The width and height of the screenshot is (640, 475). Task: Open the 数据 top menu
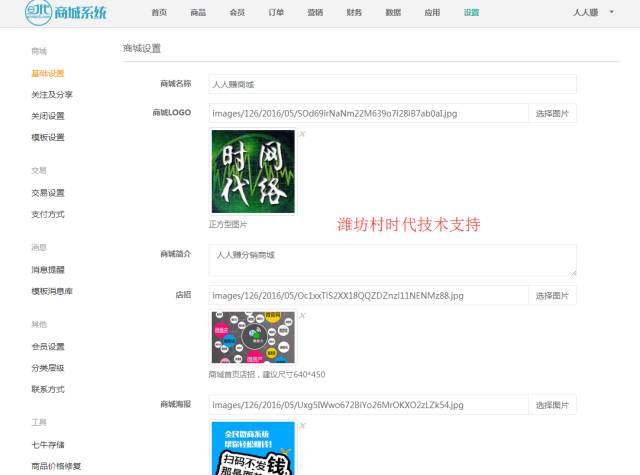click(x=393, y=13)
